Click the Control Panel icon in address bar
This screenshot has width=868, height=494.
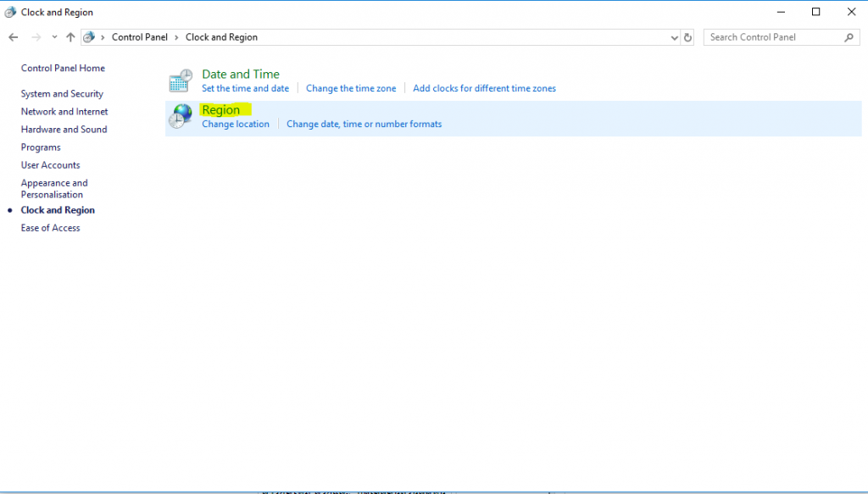88,37
